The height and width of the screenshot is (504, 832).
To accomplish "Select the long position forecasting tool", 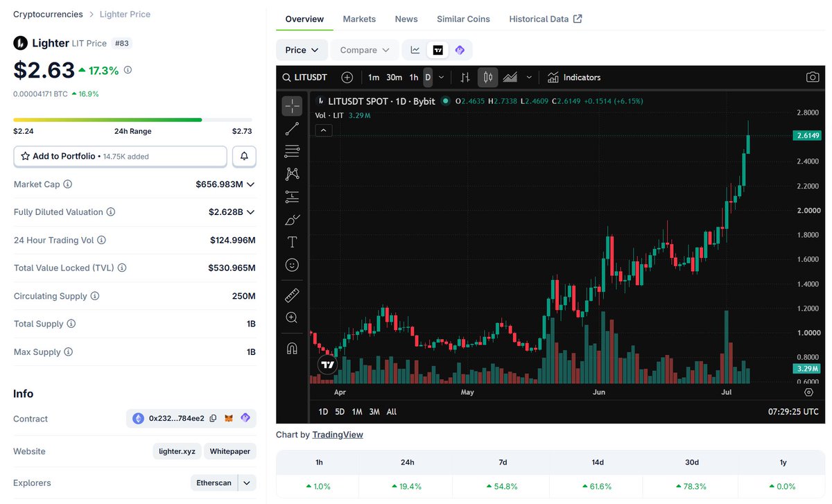I will (x=292, y=197).
